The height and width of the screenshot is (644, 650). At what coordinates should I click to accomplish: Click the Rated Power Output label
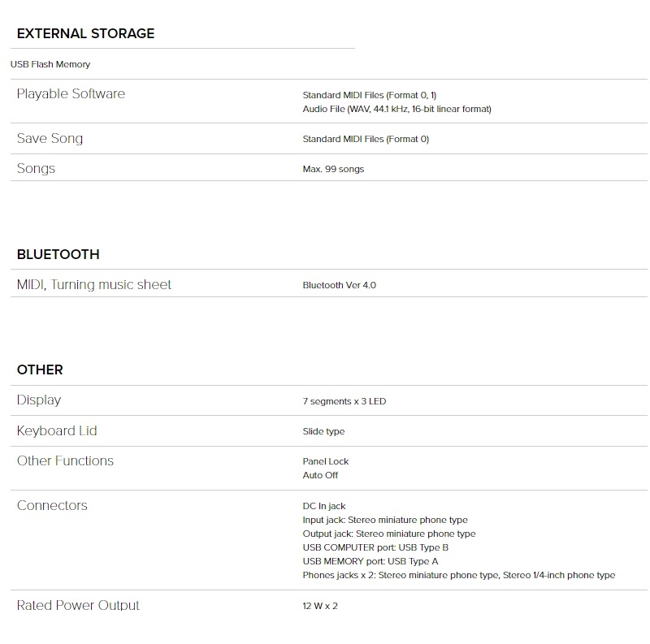coord(78,605)
